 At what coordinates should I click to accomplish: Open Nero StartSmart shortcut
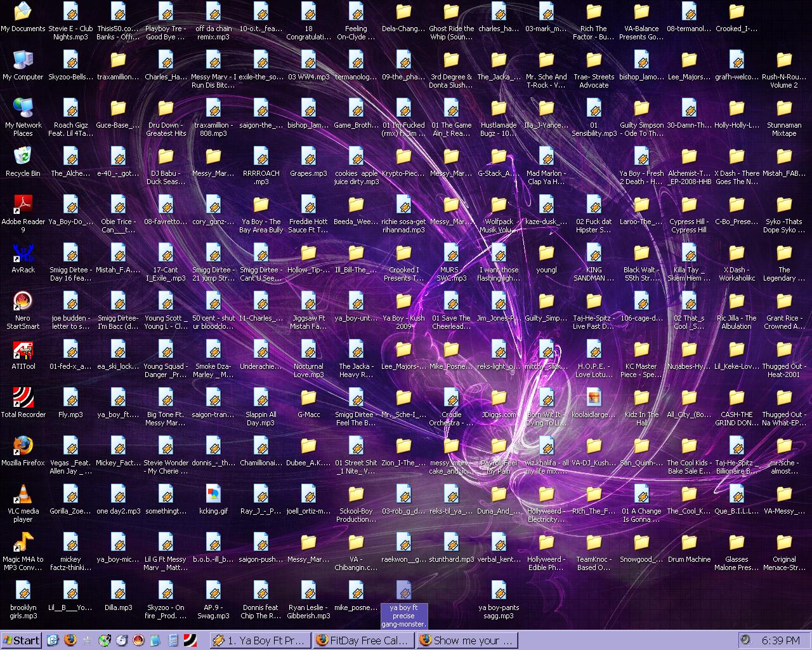[x=23, y=301]
